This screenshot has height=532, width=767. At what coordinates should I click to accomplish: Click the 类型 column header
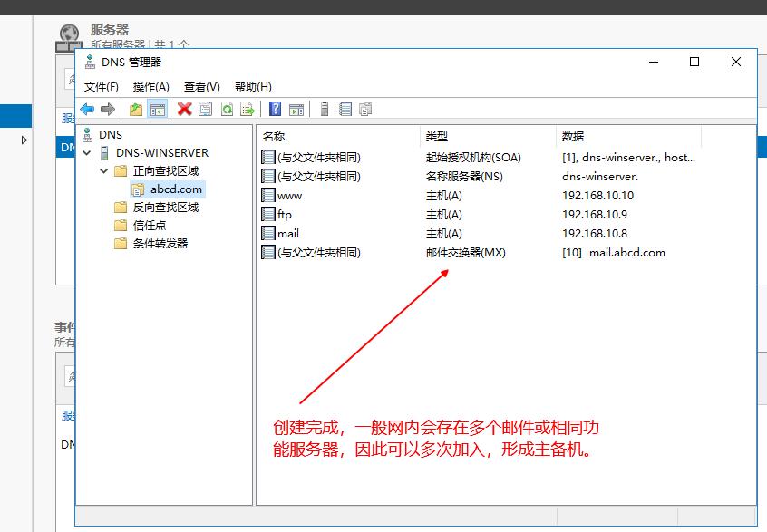[x=435, y=136]
